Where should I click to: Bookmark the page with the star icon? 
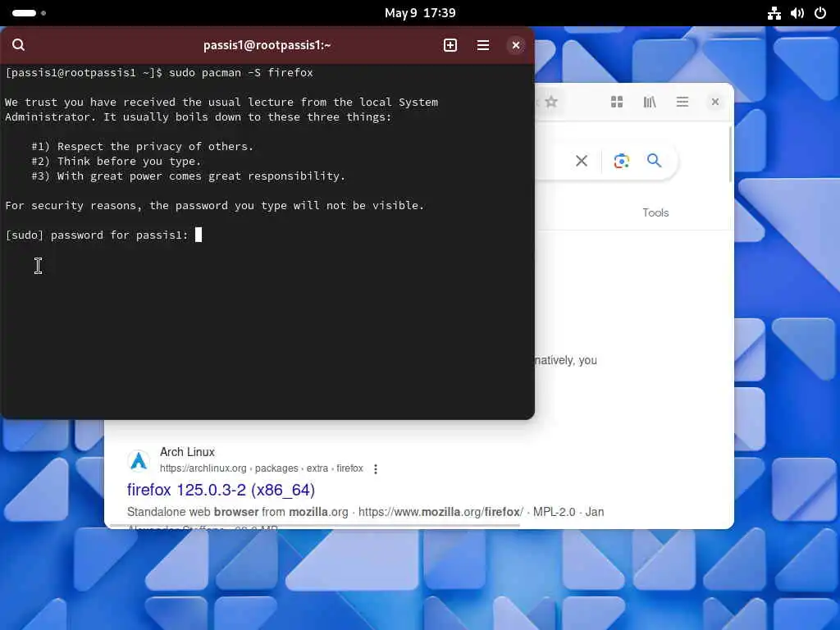pos(551,102)
